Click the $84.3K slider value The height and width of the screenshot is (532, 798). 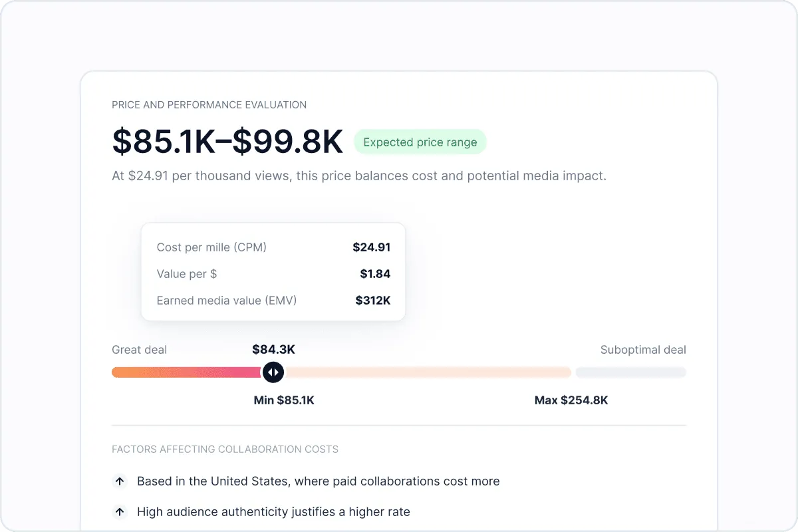(273, 349)
